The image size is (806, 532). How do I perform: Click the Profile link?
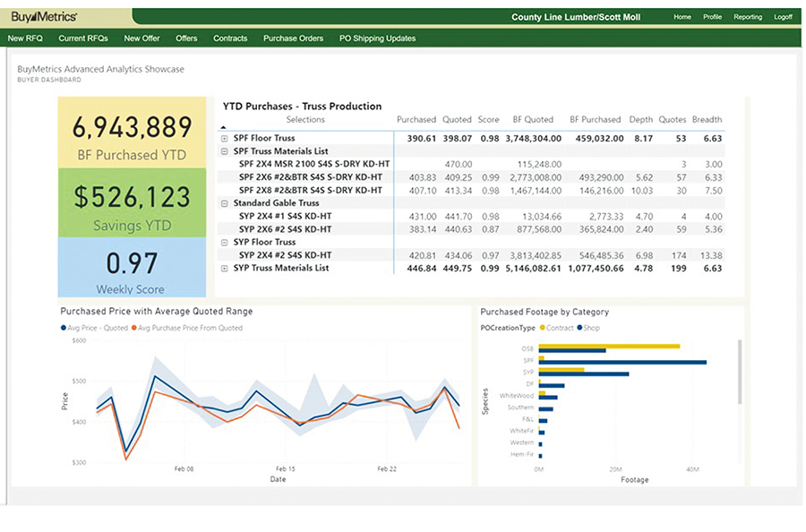(x=712, y=17)
